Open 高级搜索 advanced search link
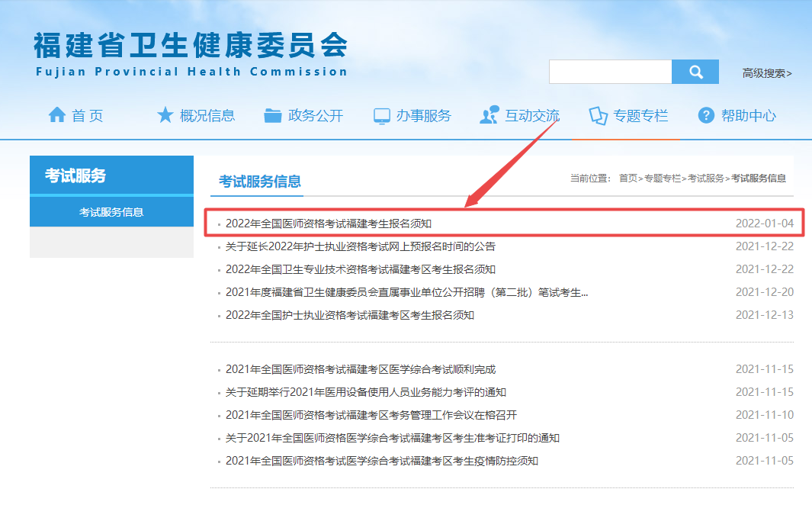Image resolution: width=812 pixels, height=505 pixels. pos(767,73)
